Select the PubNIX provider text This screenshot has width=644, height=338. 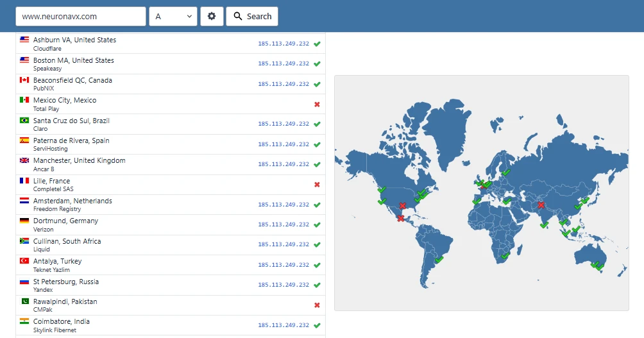click(44, 89)
